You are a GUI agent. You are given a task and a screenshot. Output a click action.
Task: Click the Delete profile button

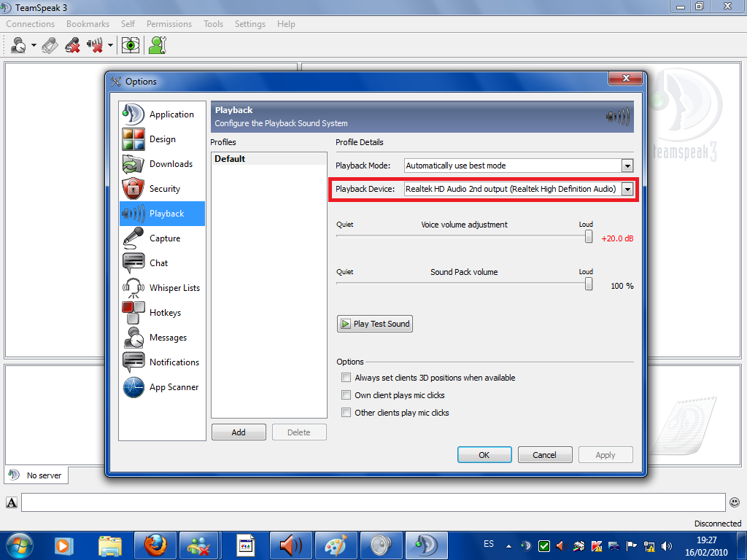click(299, 432)
